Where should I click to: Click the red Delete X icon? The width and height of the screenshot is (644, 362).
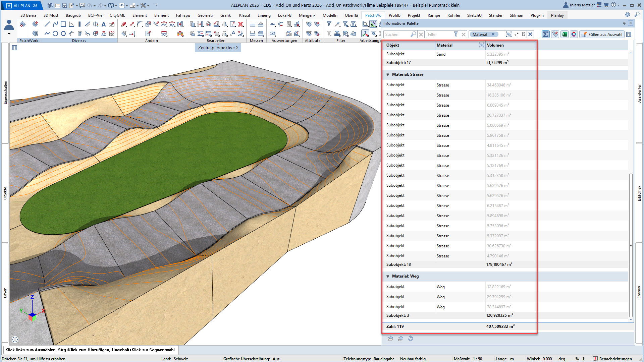240,24
